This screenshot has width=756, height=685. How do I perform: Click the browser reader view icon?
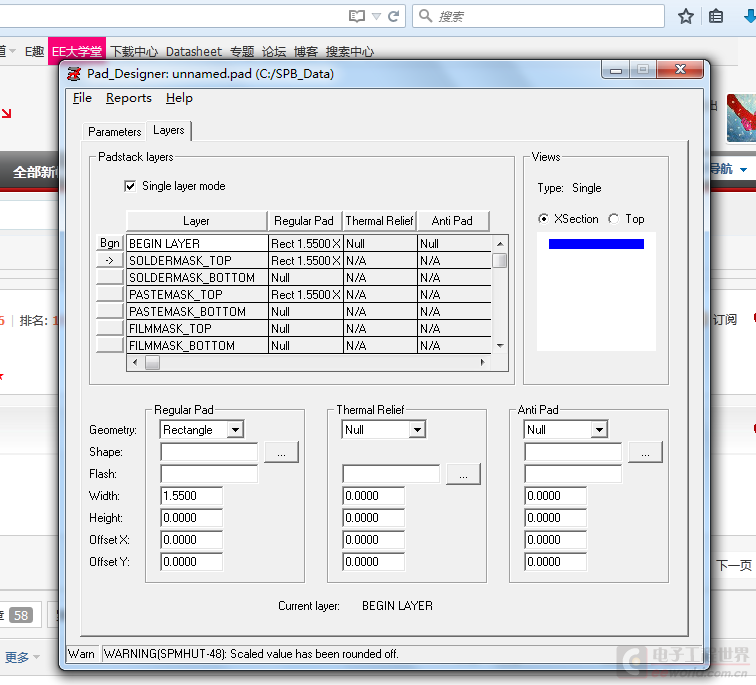click(357, 16)
